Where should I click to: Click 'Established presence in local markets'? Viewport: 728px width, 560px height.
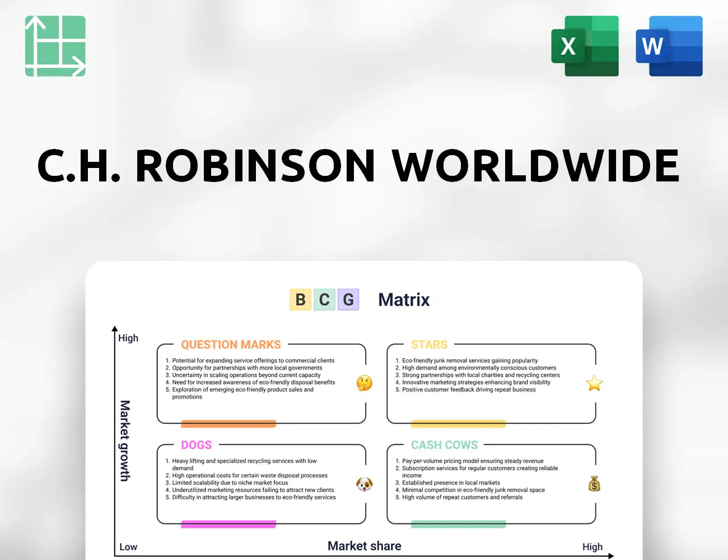coord(451,483)
